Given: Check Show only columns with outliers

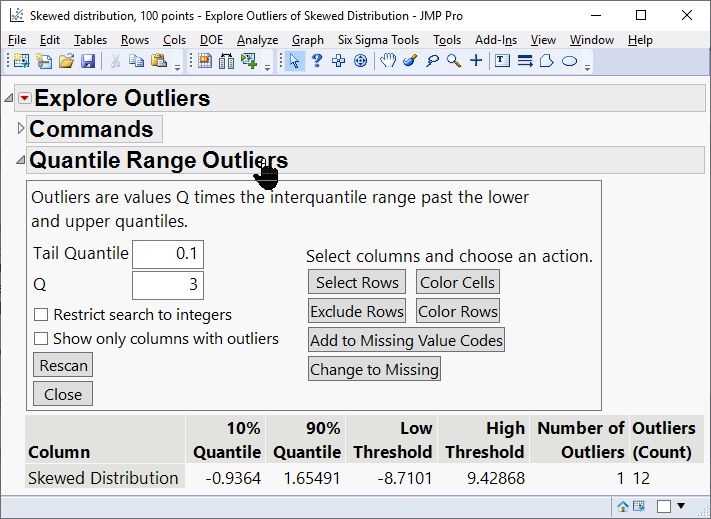Looking at the screenshot, I should point(41,339).
